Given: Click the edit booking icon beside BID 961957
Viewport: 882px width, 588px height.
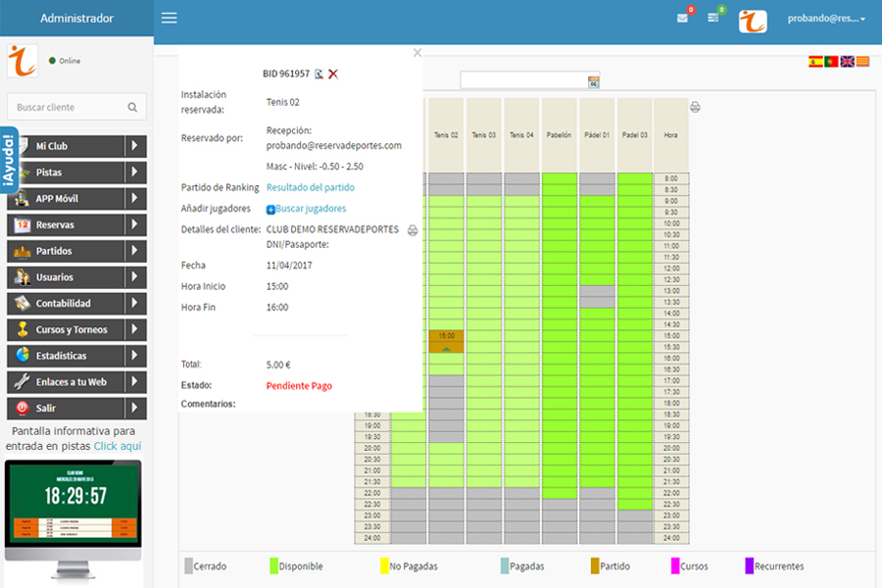Looking at the screenshot, I should click(318, 73).
